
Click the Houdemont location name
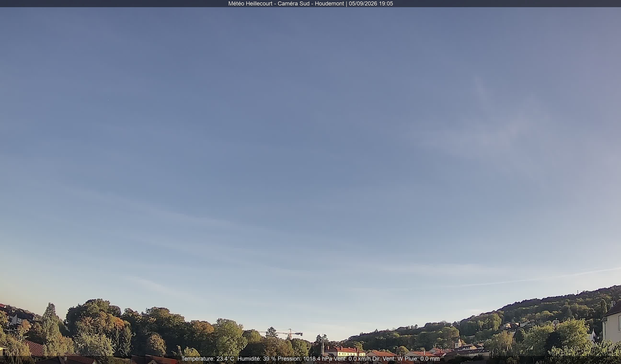(x=329, y=3)
